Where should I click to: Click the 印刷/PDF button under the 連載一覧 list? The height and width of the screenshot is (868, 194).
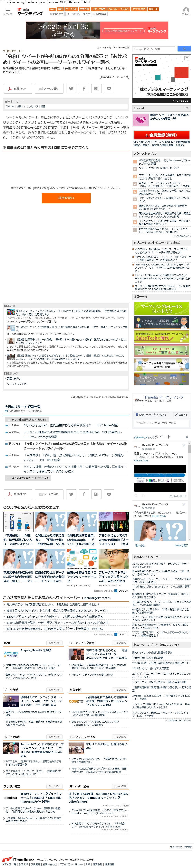tap(18, 494)
